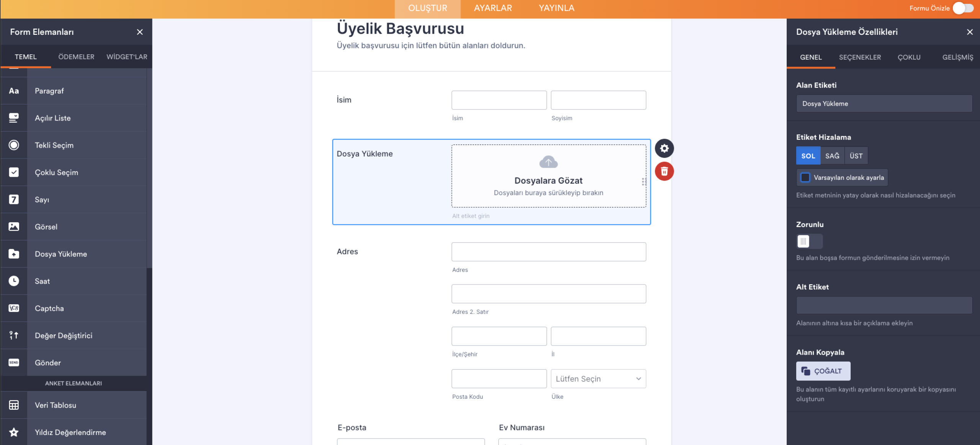The width and height of the screenshot is (980, 445).
Task: Click the Adres field label
Action: pyautogui.click(x=347, y=252)
